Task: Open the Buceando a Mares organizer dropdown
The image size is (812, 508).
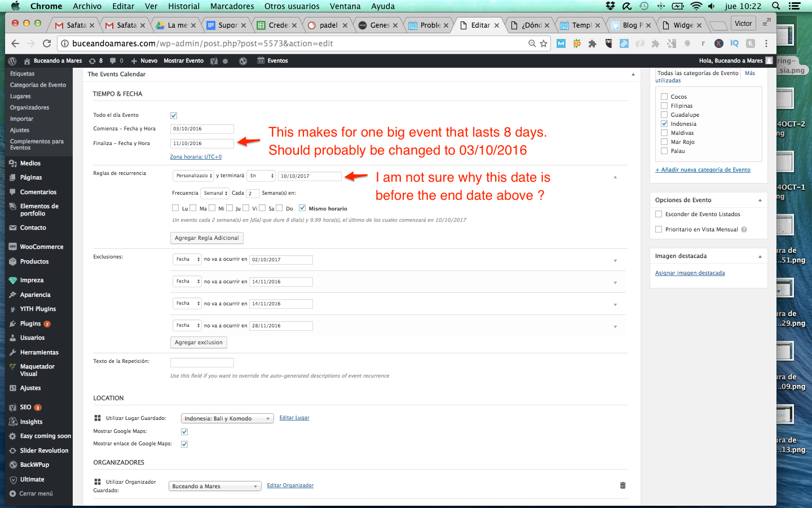Action: [x=215, y=486]
